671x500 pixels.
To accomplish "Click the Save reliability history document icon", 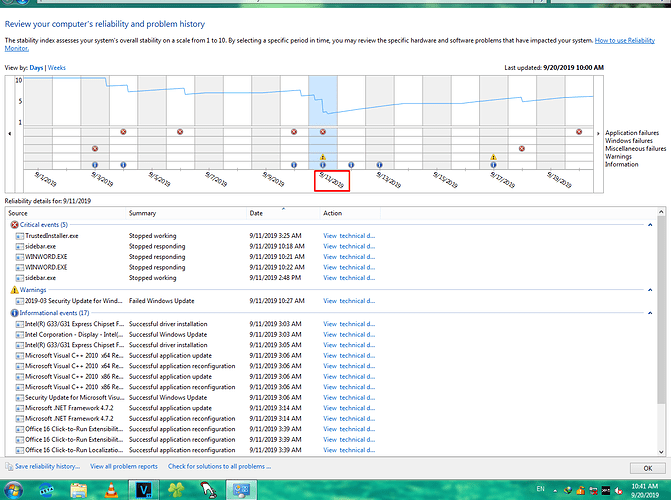I will coord(9,466).
